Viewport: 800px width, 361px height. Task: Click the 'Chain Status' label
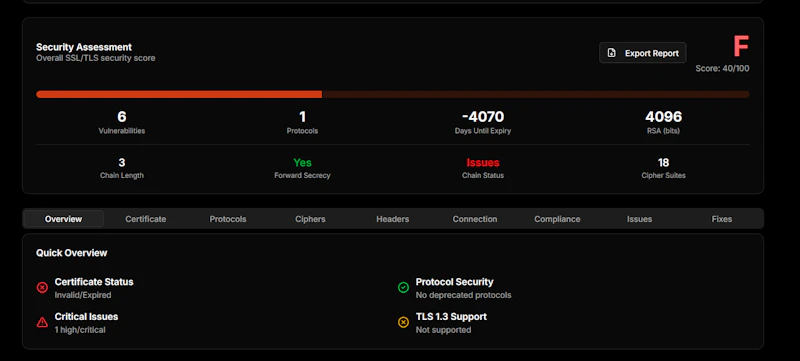483,175
